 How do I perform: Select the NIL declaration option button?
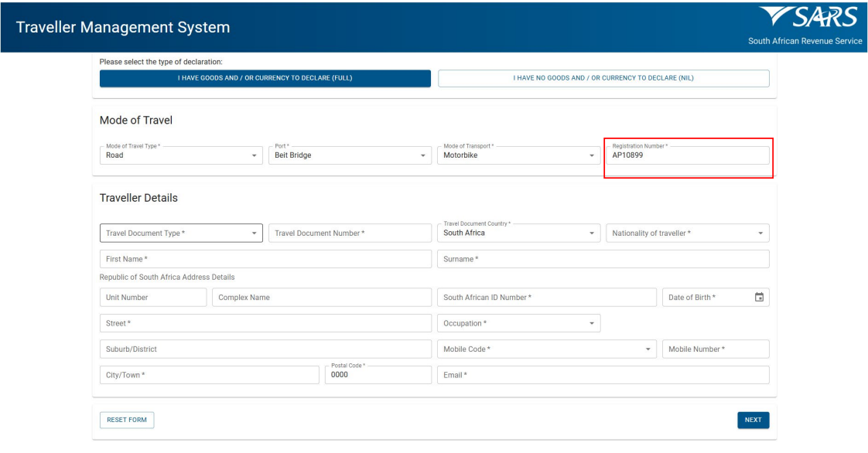click(x=603, y=78)
